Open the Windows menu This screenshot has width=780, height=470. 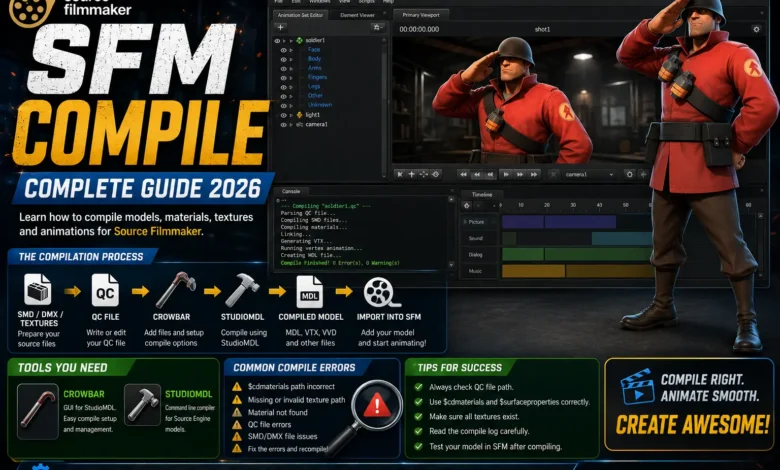click(x=319, y=2)
